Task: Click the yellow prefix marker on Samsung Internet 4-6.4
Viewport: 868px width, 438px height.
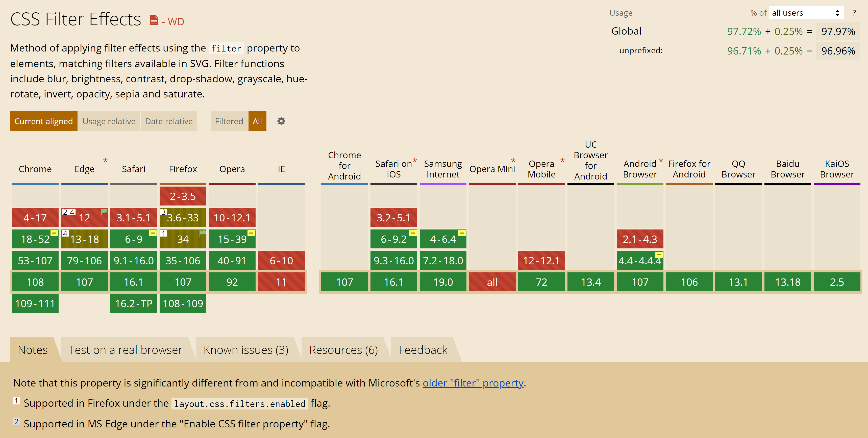Action: [x=462, y=233]
